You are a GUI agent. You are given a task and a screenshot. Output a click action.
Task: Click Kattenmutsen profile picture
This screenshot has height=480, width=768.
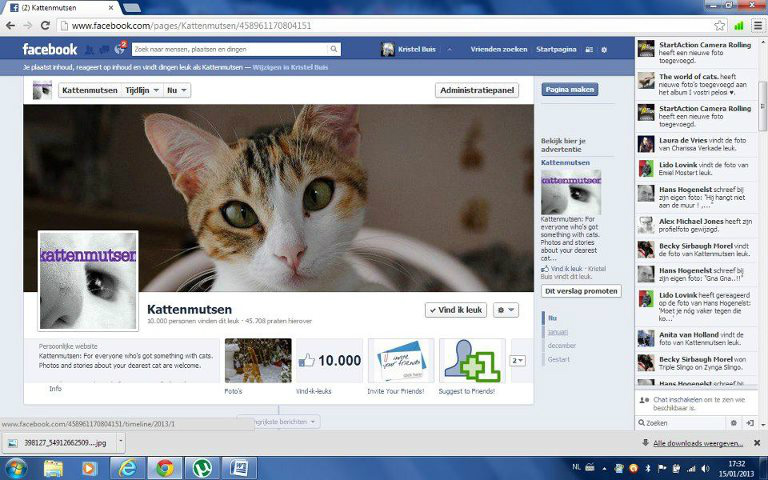(x=88, y=281)
